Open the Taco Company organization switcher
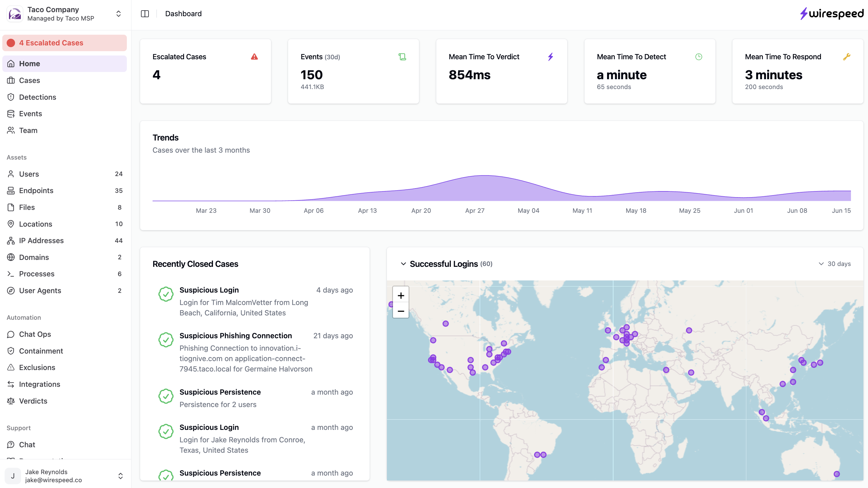The width and height of the screenshot is (868, 488). [118, 14]
